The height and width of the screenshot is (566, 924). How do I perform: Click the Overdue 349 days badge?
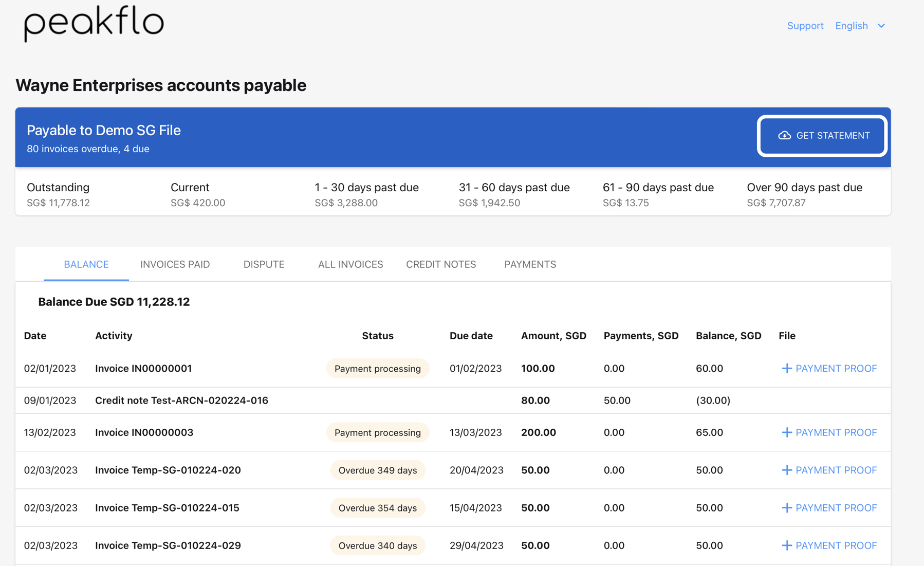tap(377, 470)
